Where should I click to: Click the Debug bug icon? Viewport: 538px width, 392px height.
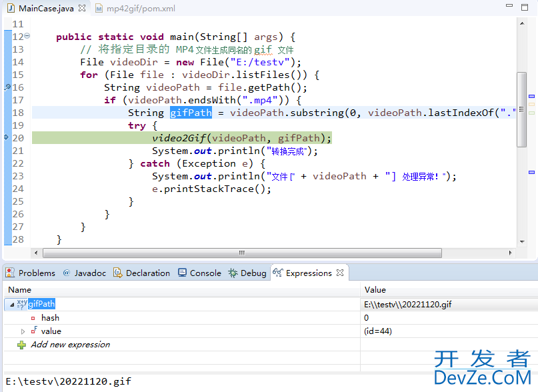(x=233, y=273)
